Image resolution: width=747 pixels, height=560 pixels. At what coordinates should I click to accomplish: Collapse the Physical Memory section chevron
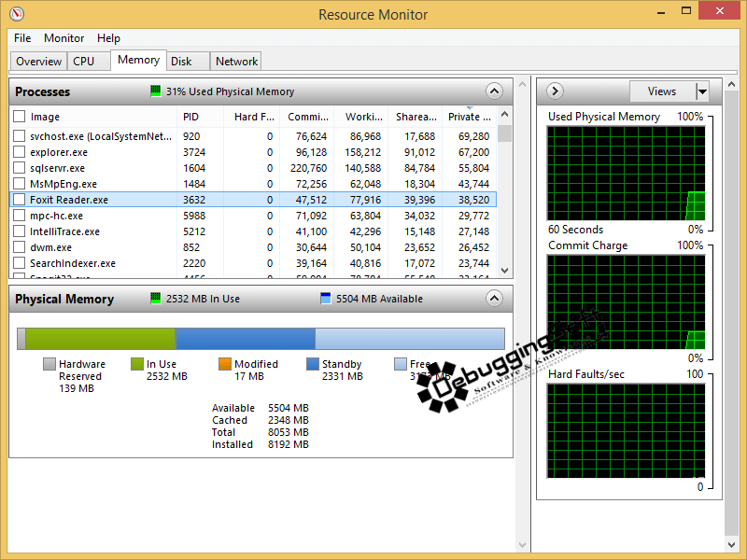pos(494,299)
